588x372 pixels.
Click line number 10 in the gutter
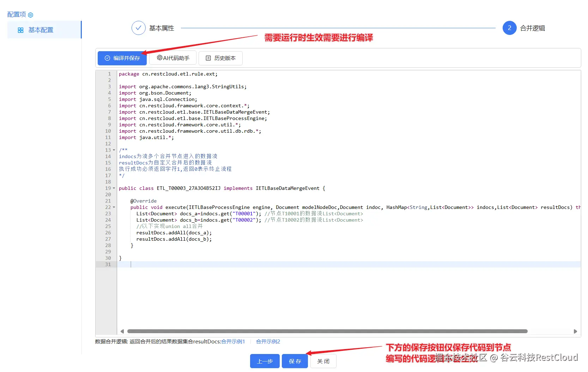click(108, 131)
